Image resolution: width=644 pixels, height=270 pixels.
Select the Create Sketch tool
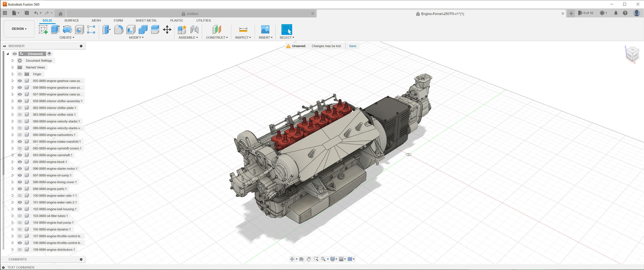pyautogui.click(x=43, y=30)
